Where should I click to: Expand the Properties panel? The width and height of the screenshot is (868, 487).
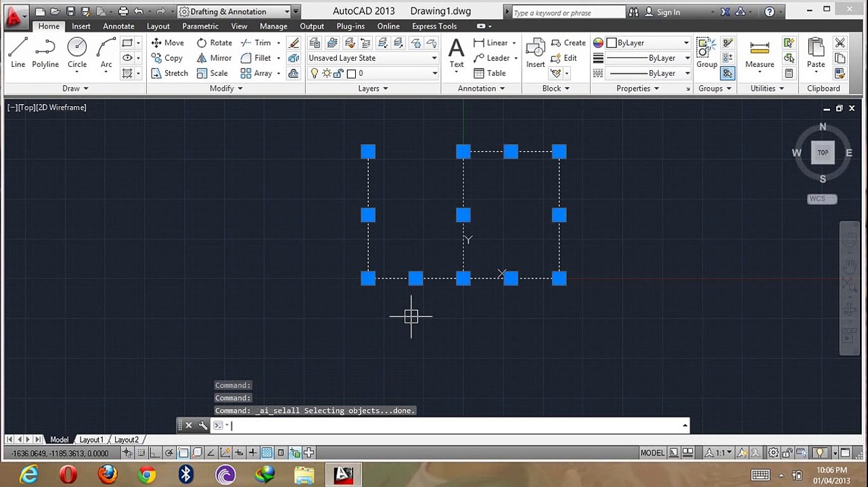pos(637,89)
